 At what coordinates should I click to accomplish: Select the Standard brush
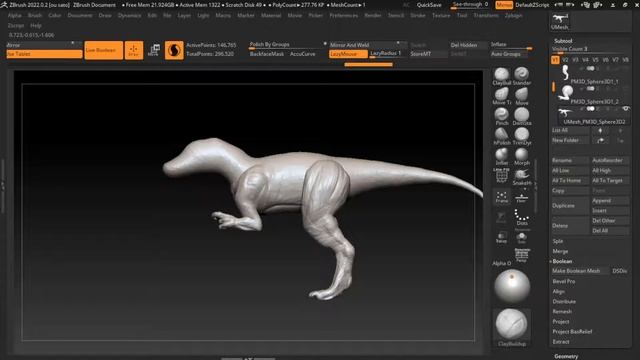click(x=522, y=76)
